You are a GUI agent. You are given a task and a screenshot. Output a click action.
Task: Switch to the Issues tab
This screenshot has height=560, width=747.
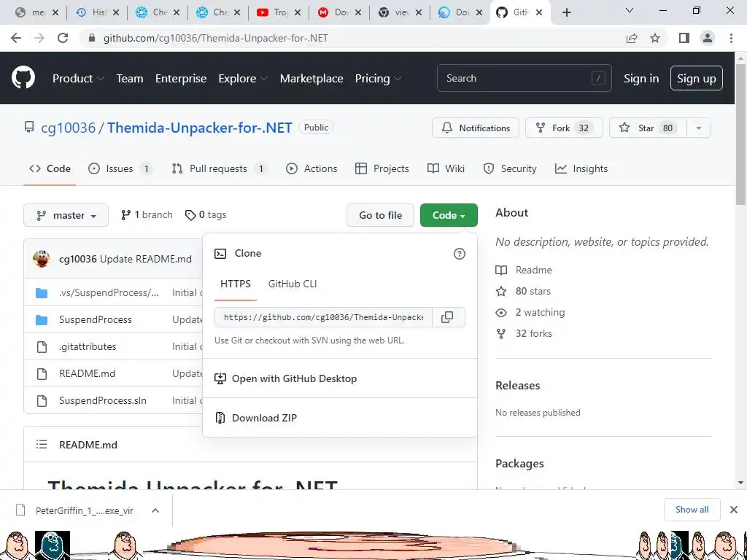(120, 168)
